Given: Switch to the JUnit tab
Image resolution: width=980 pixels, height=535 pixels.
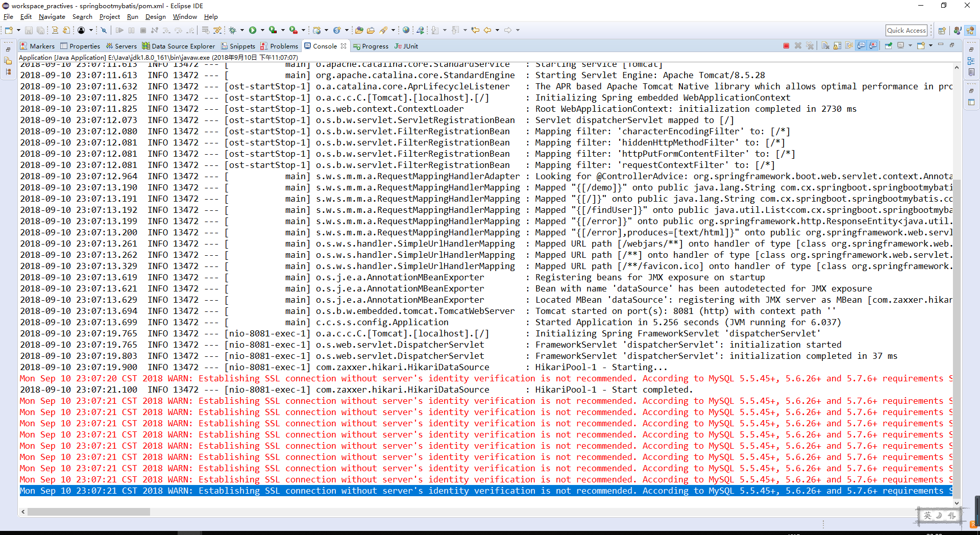Looking at the screenshot, I should [406, 46].
